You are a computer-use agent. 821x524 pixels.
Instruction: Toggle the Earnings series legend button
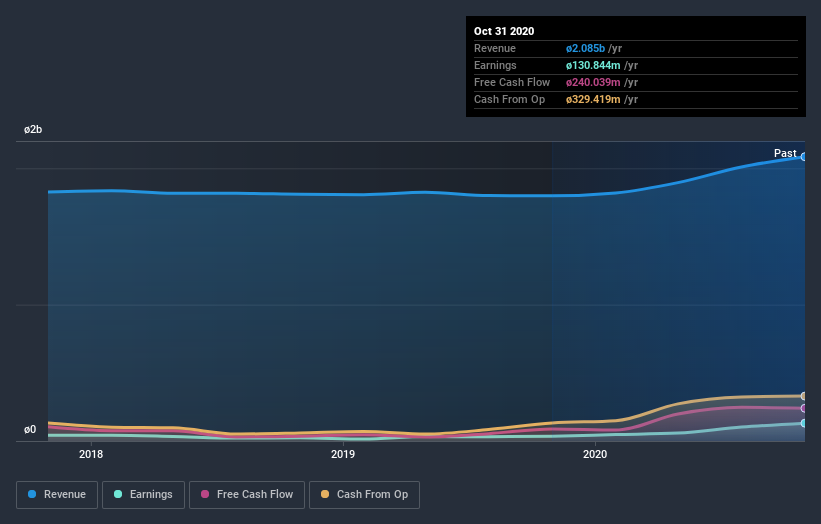pos(143,495)
